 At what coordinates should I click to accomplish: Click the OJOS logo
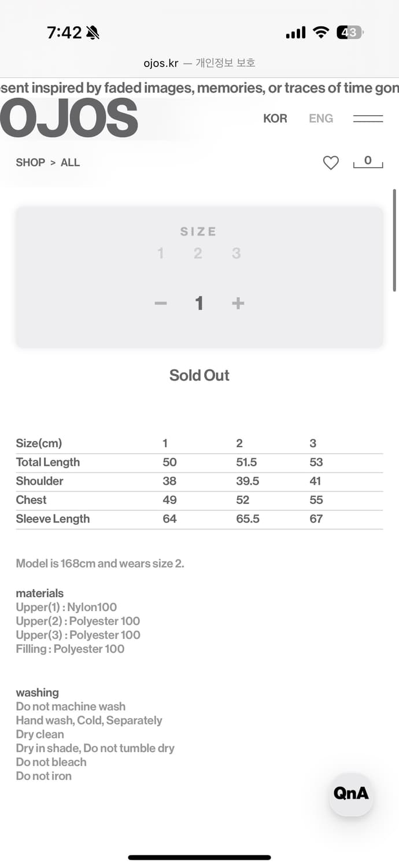[68, 118]
